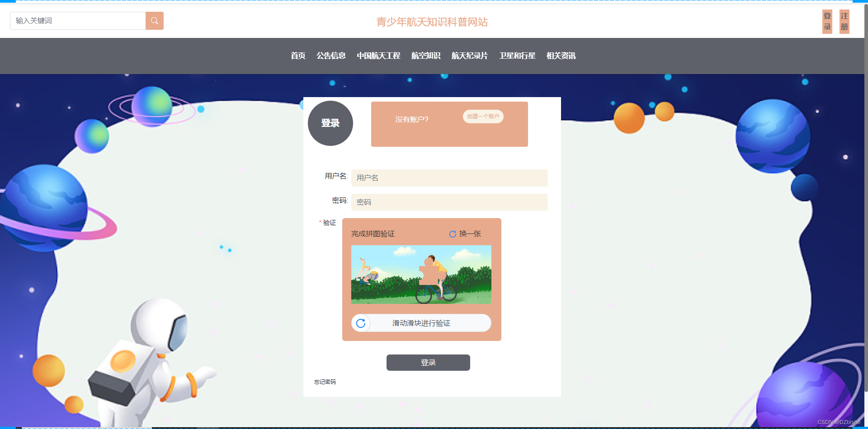Click the 换一张 link to change the puzzle
This screenshot has height=429, width=868.
pos(470,234)
